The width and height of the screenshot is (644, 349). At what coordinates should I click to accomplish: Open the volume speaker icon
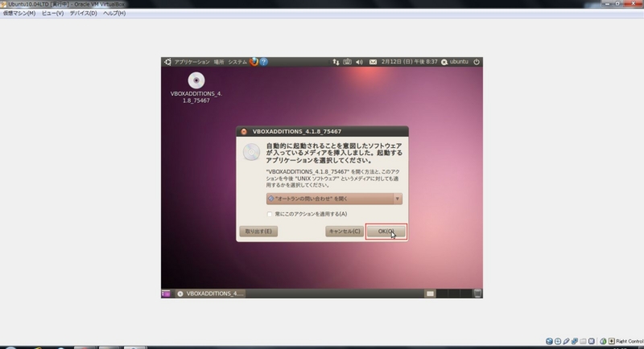(359, 62)
